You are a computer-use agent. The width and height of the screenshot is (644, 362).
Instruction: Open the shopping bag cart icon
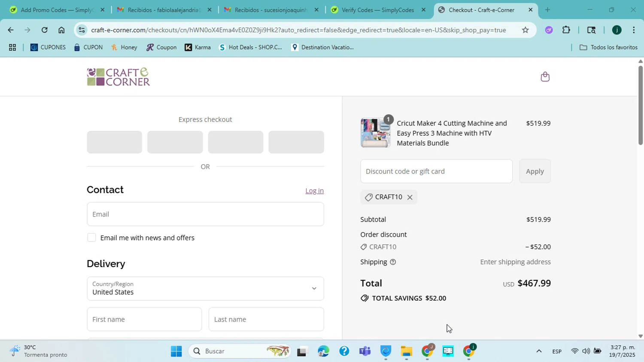click(x=545, y=77)
